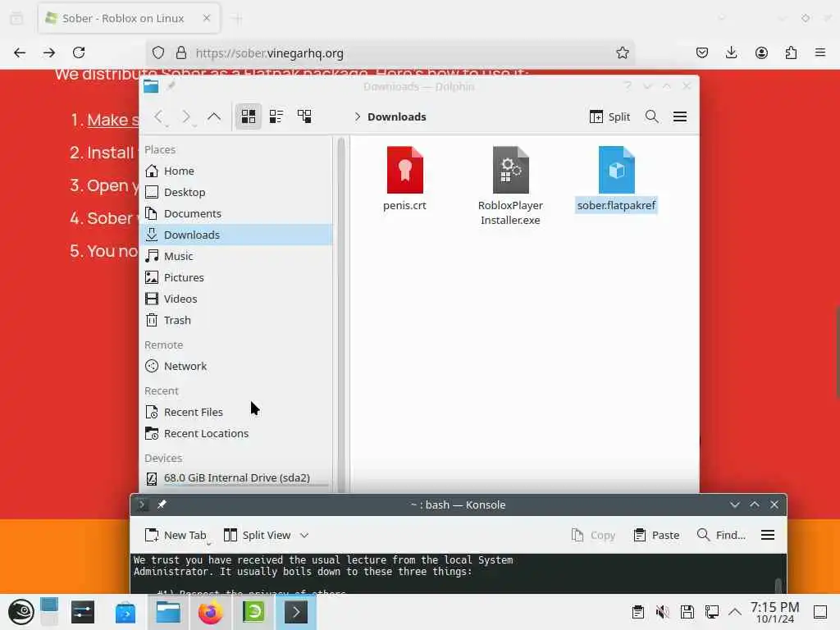Open 68.0 GiB Internal Drive (sda2)
This screenshot has width=840, height=630.
click(x=236, y=478)
